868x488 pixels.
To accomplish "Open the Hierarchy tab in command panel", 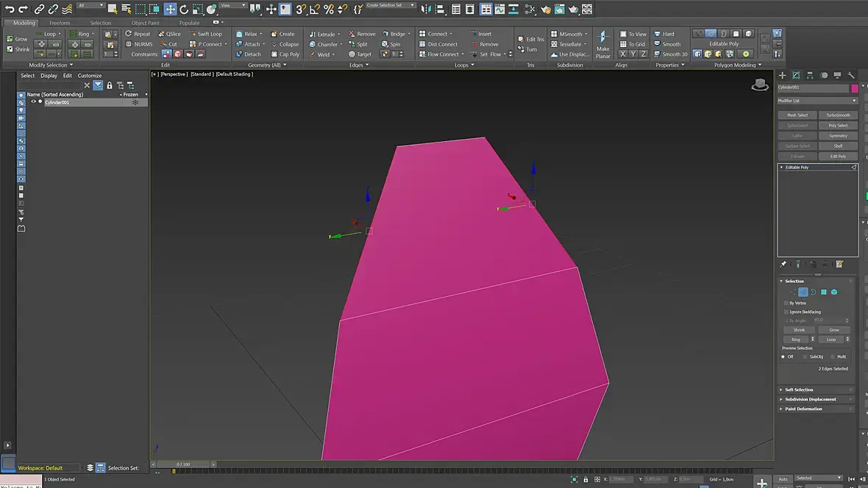I will coord(810,75).
